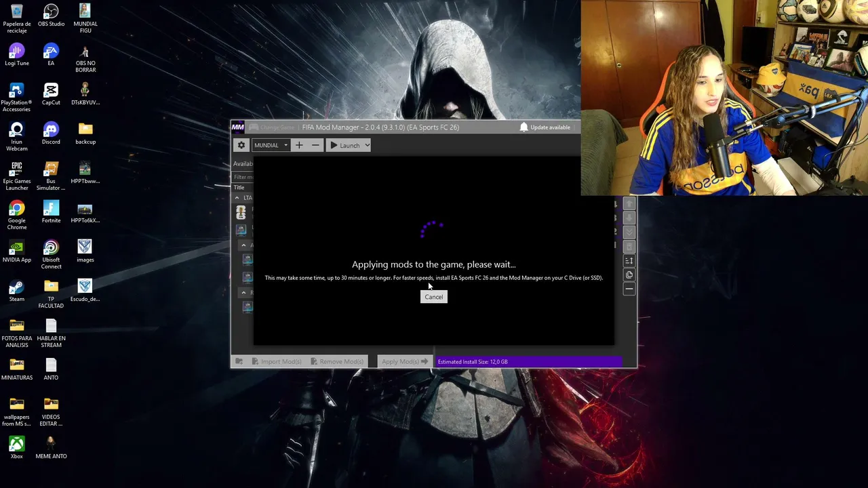Select the OBS NO BORRAR desktop icon
Viewport: 868px width, 488px height.
click(x=85, y=58)
